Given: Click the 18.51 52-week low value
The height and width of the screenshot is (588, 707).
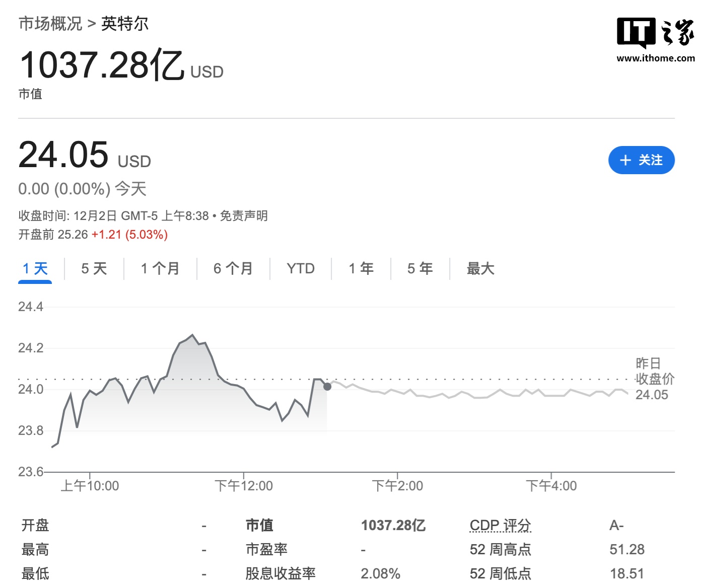Looking at the screenshot, I should coord(627,574).
